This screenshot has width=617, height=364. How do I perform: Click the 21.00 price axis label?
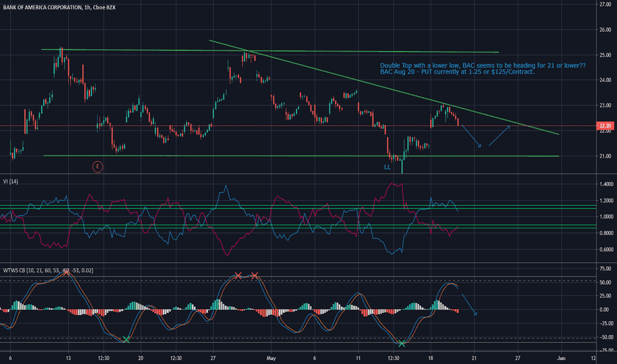605,156
